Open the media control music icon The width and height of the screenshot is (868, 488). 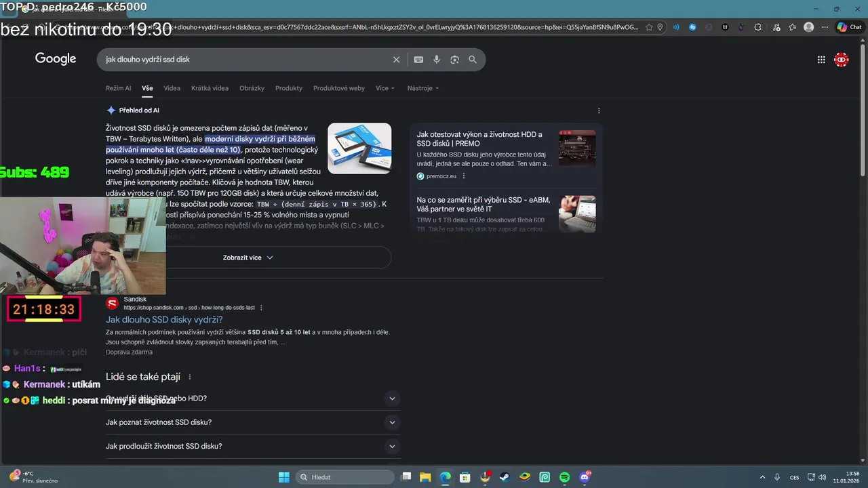pyautogui.click(x=775, y=27)
